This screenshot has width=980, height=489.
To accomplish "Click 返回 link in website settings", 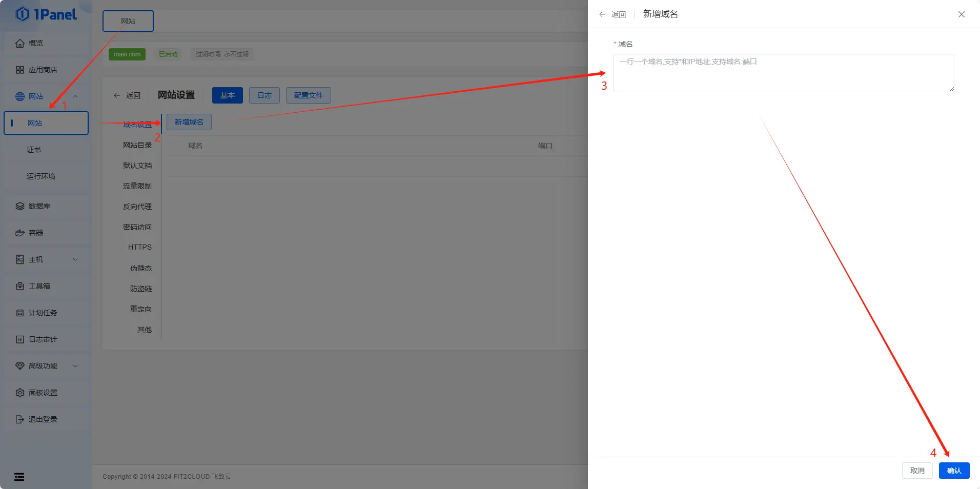I will (133, 95).
